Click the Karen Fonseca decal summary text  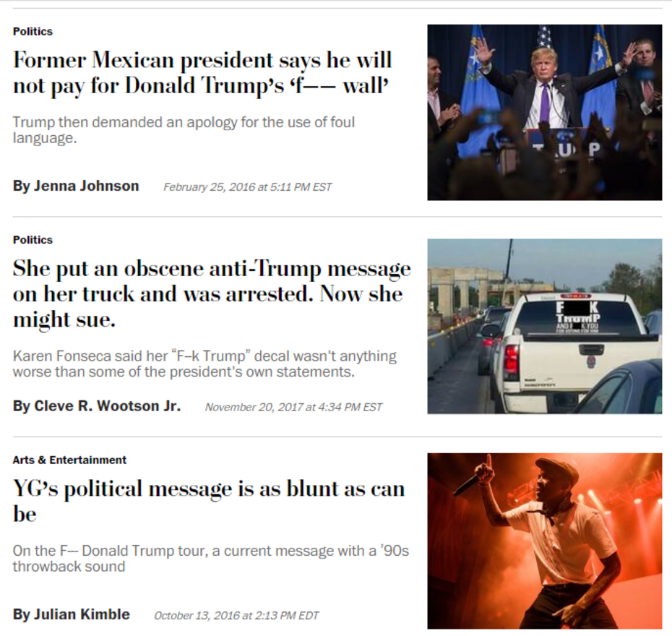coord(205,364)
